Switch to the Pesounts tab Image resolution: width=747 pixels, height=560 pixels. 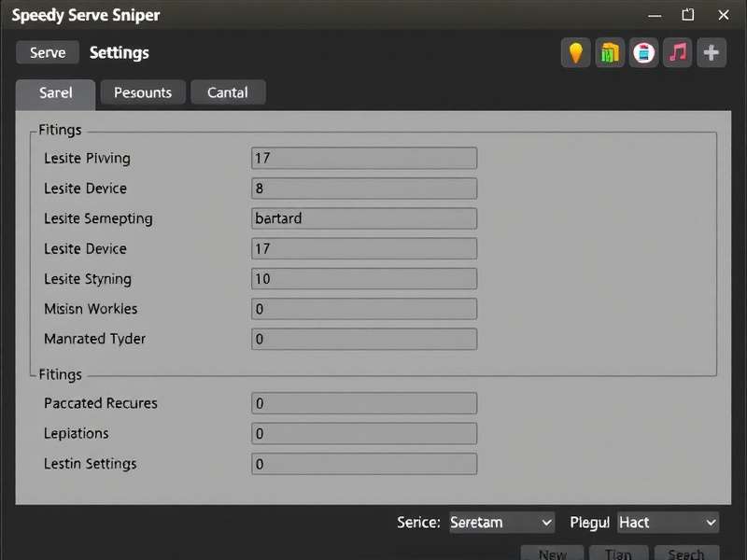click(x=142, y=92)
